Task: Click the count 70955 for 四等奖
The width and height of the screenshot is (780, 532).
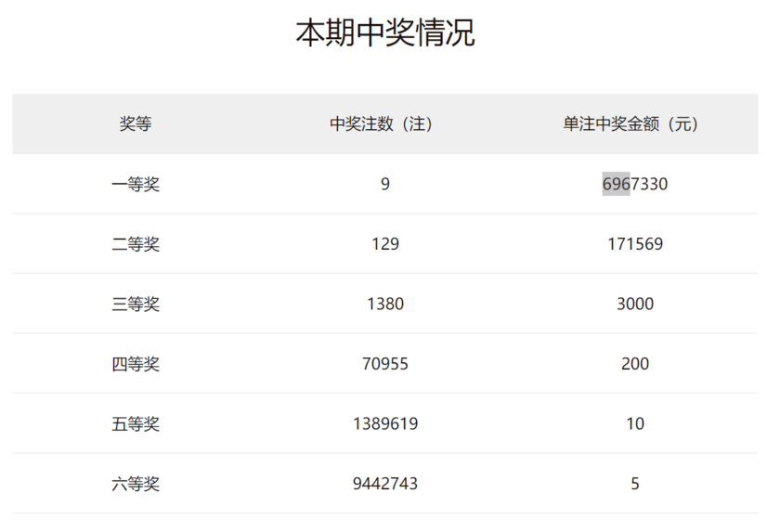Action: [385, 364]
